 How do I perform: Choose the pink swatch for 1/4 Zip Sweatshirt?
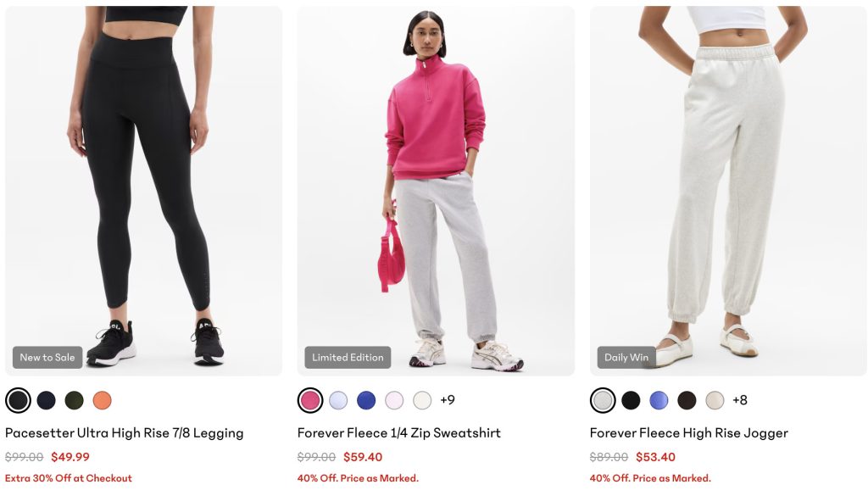click(310, 400)
